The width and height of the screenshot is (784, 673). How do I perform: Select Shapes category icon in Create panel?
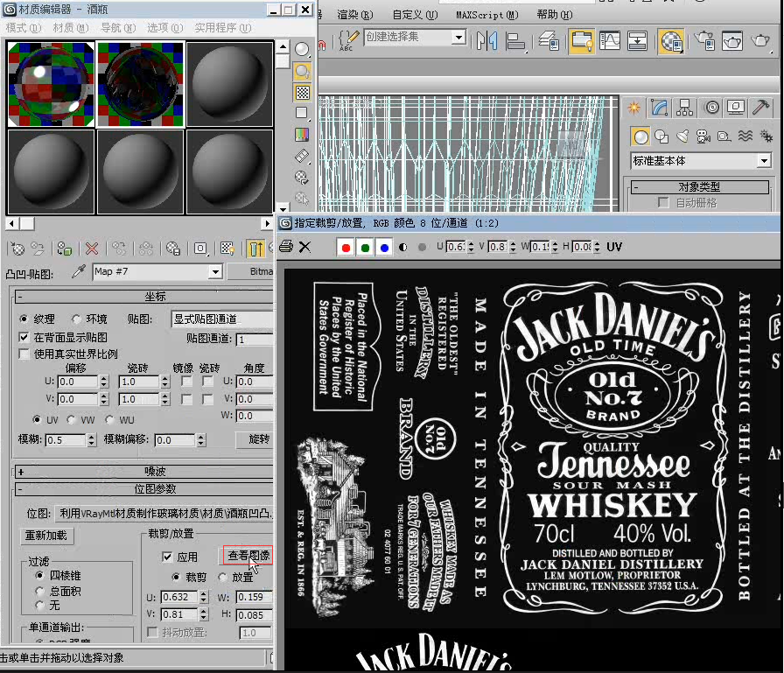pos(661,136)
